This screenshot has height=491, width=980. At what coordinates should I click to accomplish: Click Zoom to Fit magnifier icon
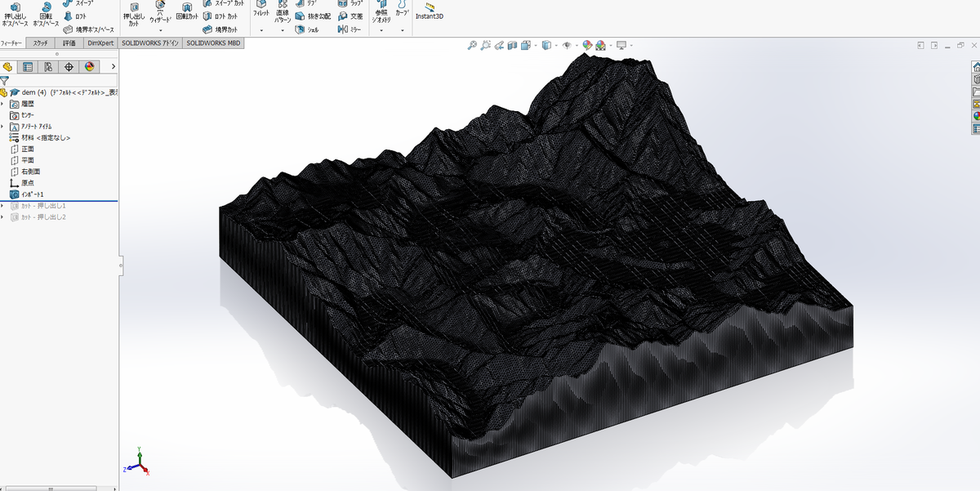pos(472,46)
